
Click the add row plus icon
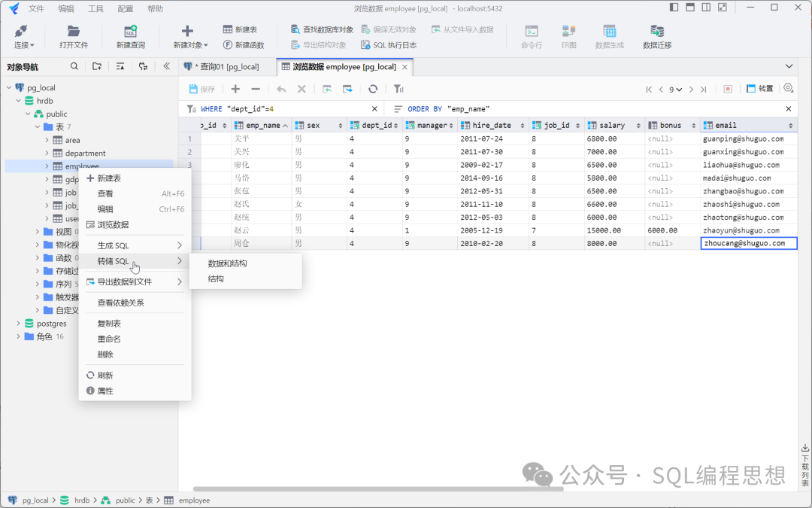235,89
